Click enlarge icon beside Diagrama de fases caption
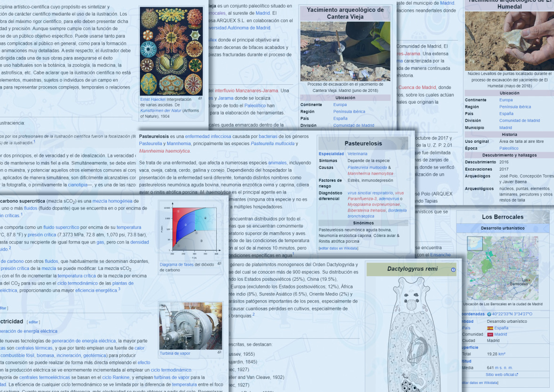 219,264
